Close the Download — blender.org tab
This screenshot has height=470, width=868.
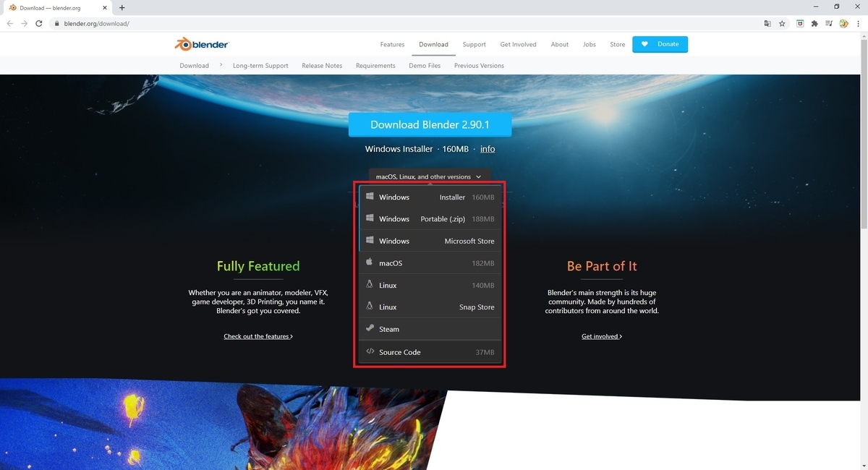106,7
